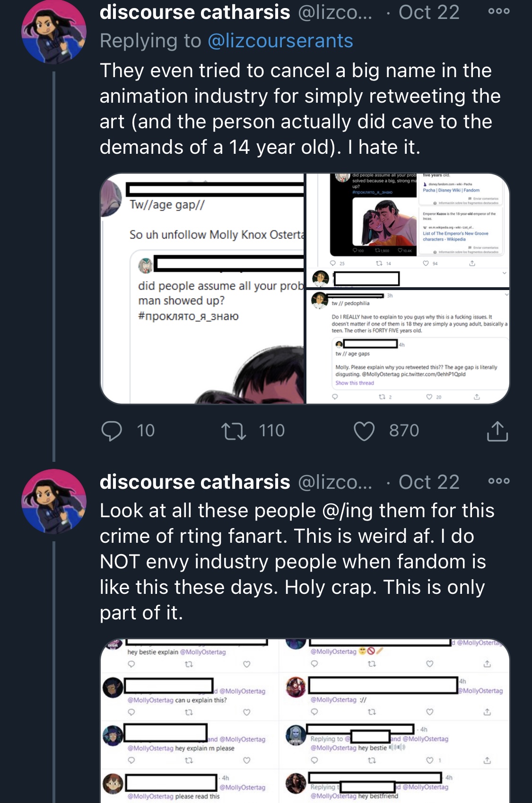Share the first tweet via share icon

point(497,431)
